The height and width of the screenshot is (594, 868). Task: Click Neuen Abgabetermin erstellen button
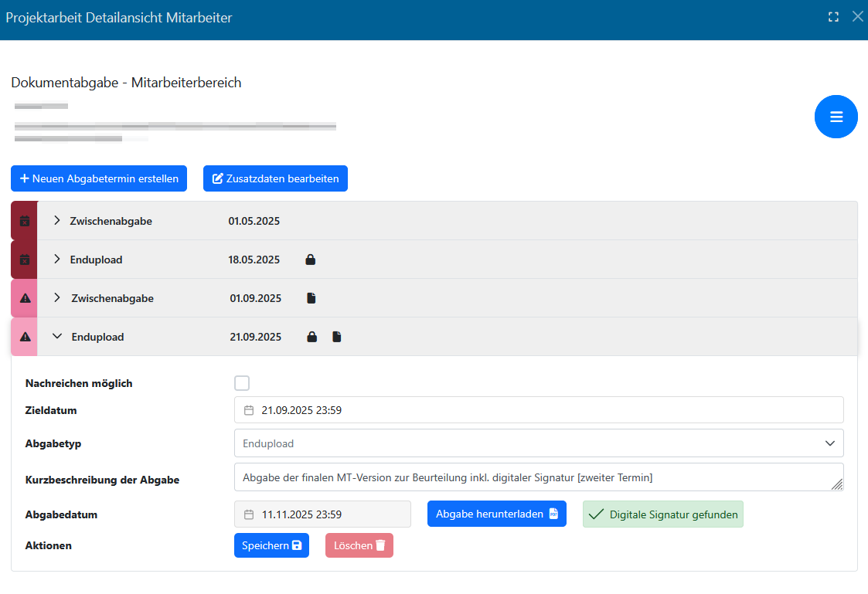pos(99,178)
